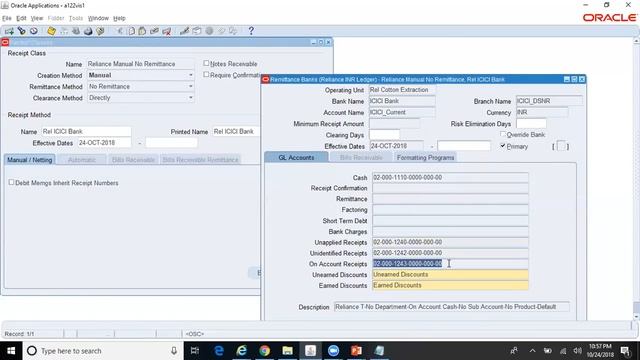This screenshot has height=360, width=640.
Task: Open Task View on the taskbar
Action: (x=195, y=351)
